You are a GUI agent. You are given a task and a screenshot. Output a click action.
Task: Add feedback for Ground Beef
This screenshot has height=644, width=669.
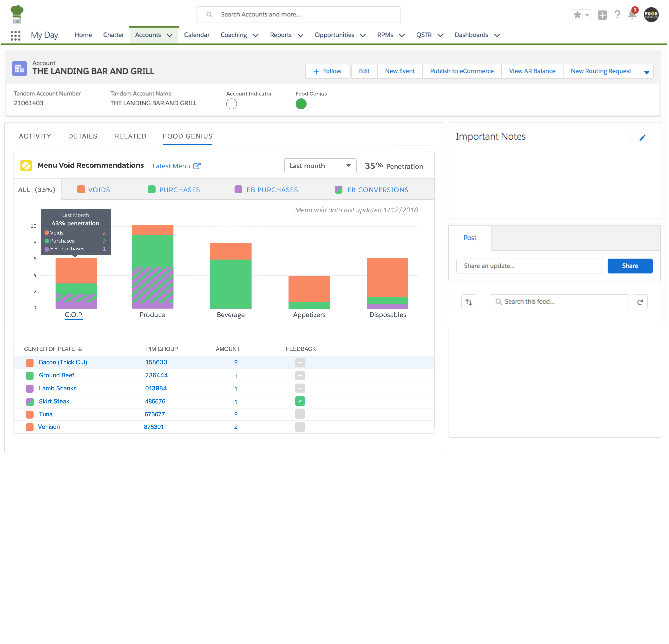300,375
